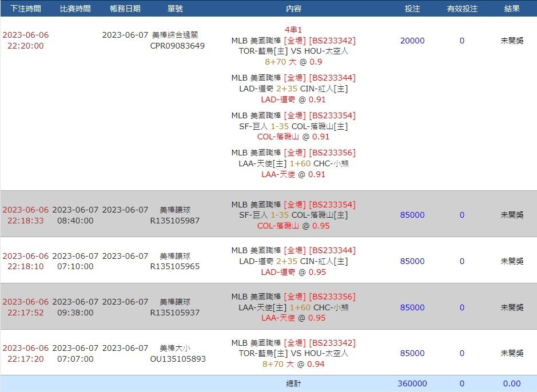Click the 總計 total label
Image resolution: width=537 pixels, height=392 pixels.
293,384
